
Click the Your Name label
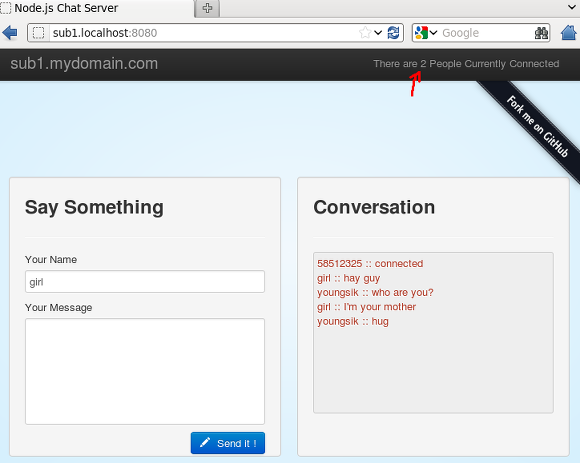pyautogui.click(x=51, y=260)
